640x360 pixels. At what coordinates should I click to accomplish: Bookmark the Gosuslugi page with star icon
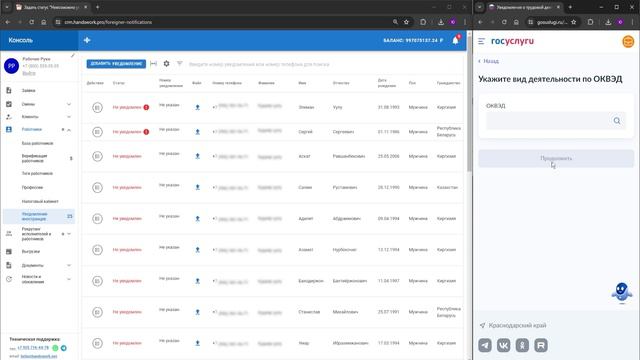coord(573,22)
